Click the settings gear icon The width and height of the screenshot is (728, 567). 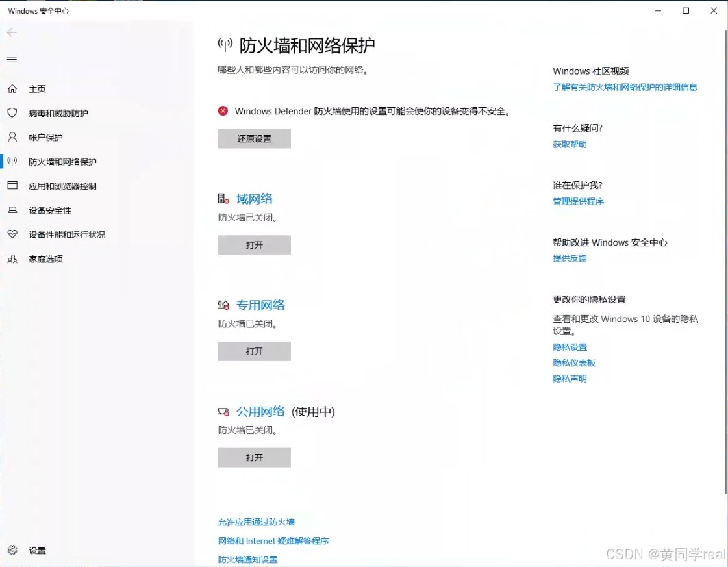(x=12, y=550)
